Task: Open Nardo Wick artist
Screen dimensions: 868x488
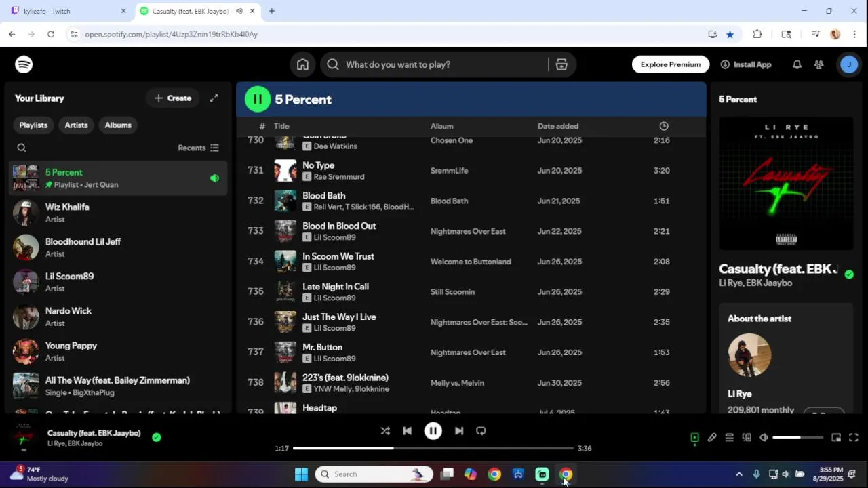Action: click(118, 317)
